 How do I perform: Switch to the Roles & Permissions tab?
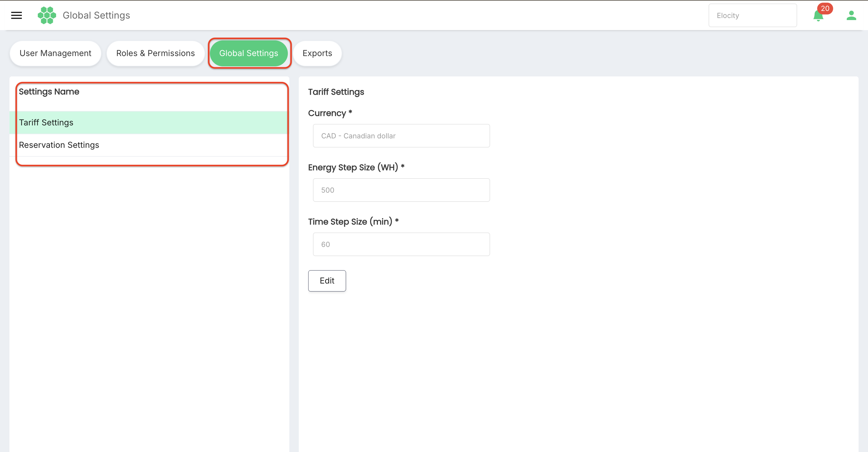pyautogui.click(x=155, y=53)
